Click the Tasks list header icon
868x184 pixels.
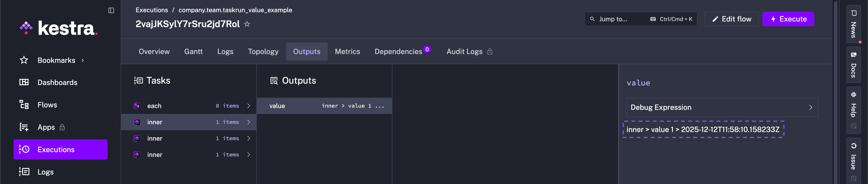click(x=139, y=80)
